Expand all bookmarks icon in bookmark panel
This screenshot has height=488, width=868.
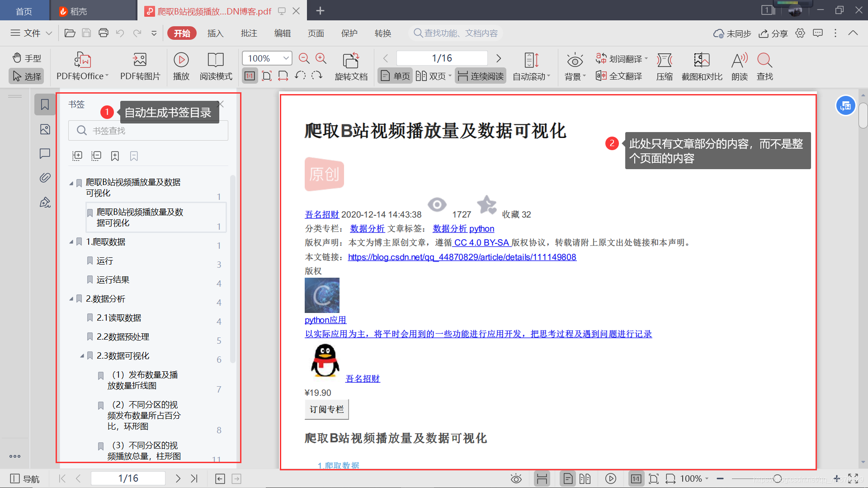tap(77, 156)
